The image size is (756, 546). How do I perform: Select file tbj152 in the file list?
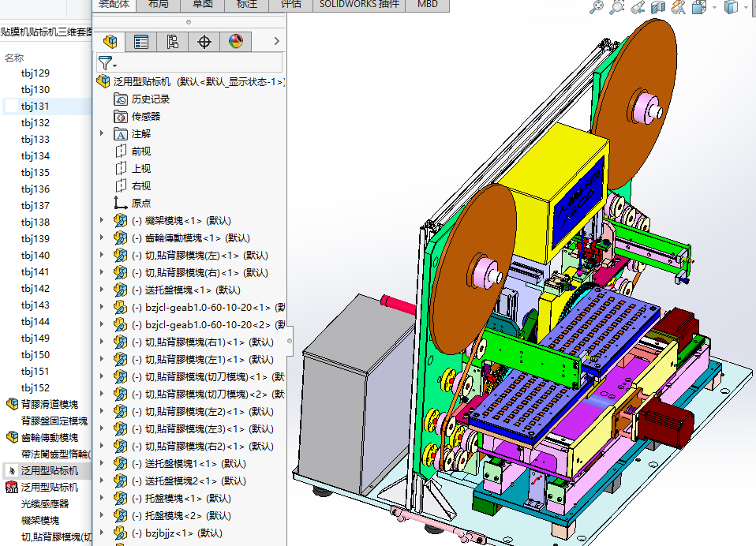pyautogui.click(x=36, y=388)
